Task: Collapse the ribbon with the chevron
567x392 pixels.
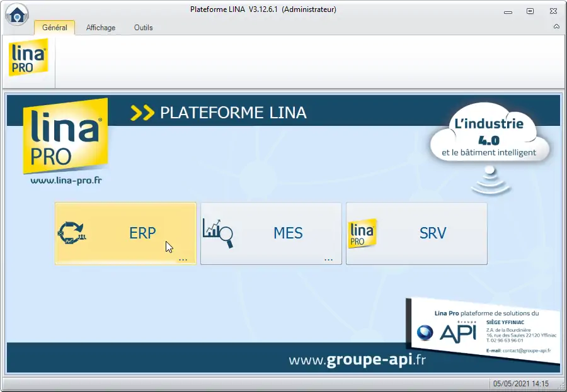Action: 556,26
